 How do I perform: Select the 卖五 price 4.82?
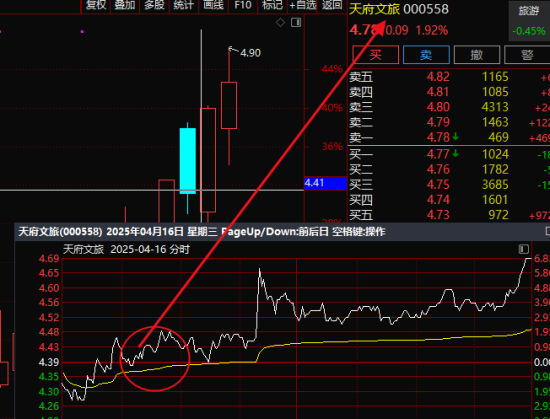pos(438,77)
